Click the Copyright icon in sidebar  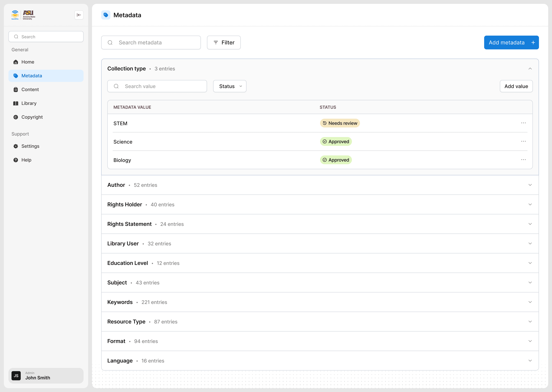[x=16, y=117]
